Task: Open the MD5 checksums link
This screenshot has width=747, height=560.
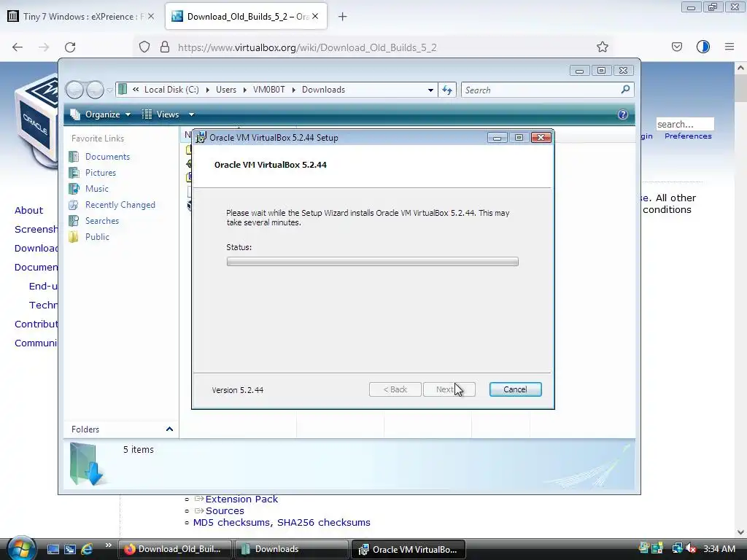Action: 231,522
